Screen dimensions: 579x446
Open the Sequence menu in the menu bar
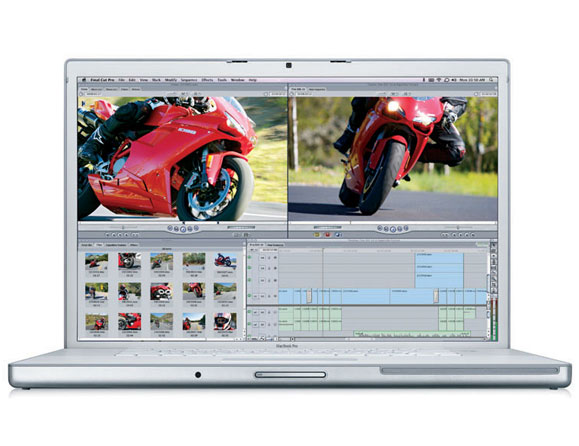tap(189, 80)
